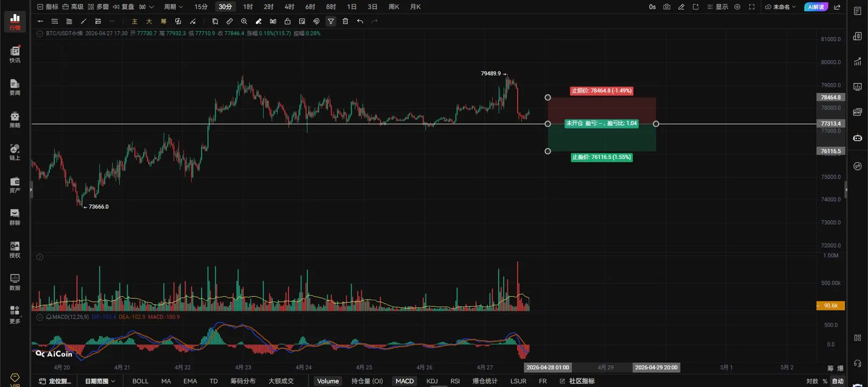The width and height of the screenshot is (868, 387).
Task: Switch to the 月K timeframe
Action: pos(415,7)
